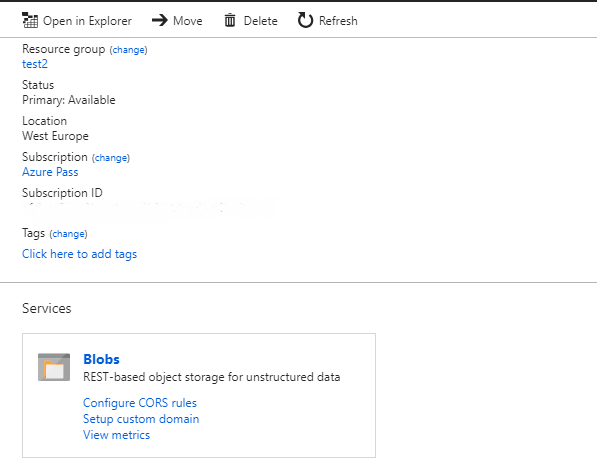Open View metrics for Blobs
Viewport: 597px width, 471px height.
tap(117, 435)
